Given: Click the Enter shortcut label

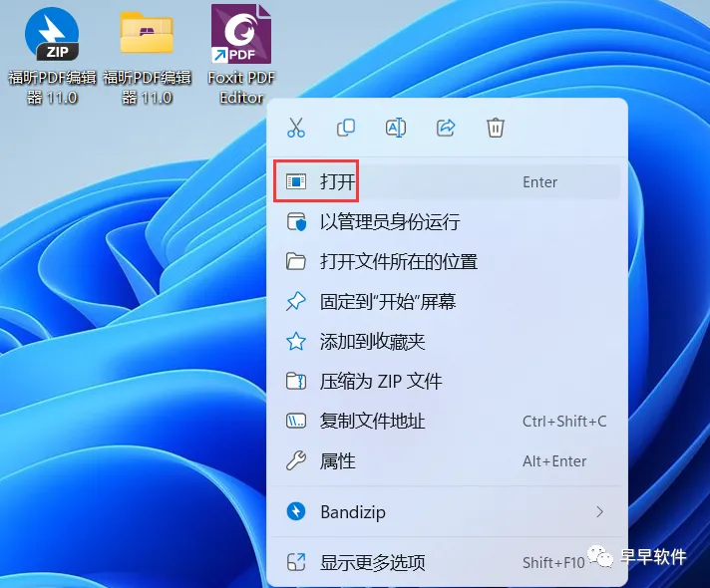Looking at the screenshot, I should 539,182.
